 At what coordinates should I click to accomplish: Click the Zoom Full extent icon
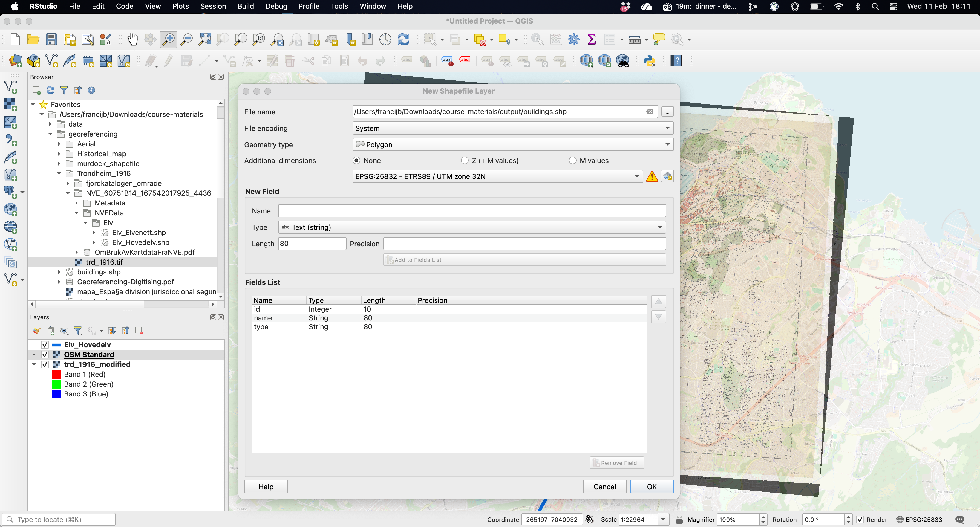(x=205, y=40)
